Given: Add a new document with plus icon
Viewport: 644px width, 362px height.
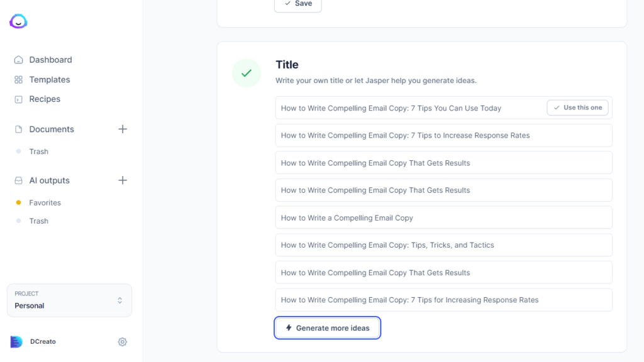Looking at the screenshot, I should click(123, 129).
